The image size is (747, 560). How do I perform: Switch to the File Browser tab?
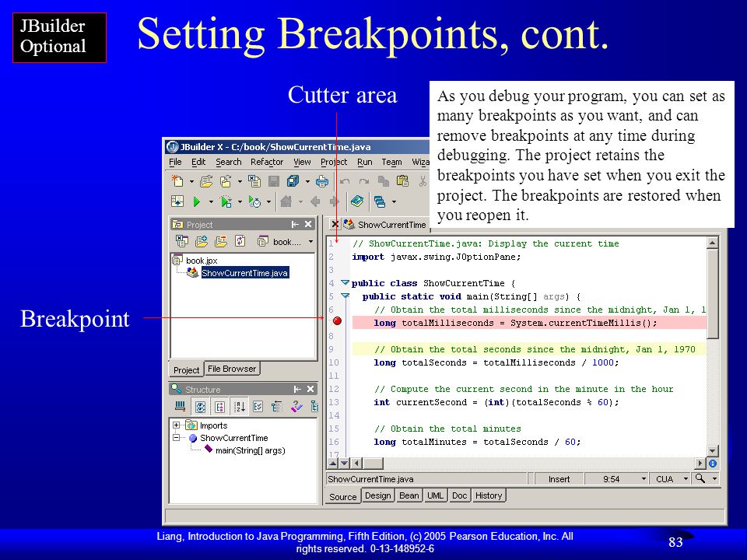[232, 369]
